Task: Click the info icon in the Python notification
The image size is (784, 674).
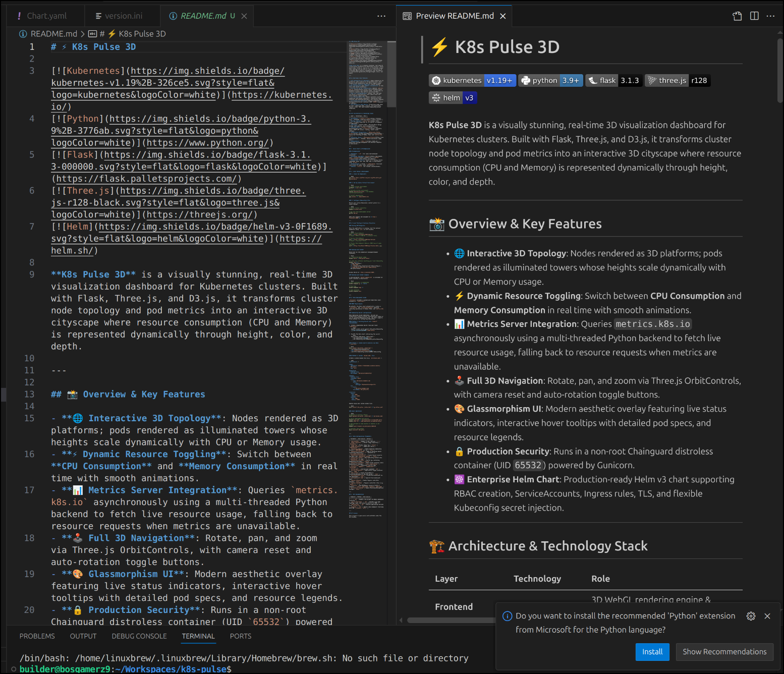Action: point(508,616)
